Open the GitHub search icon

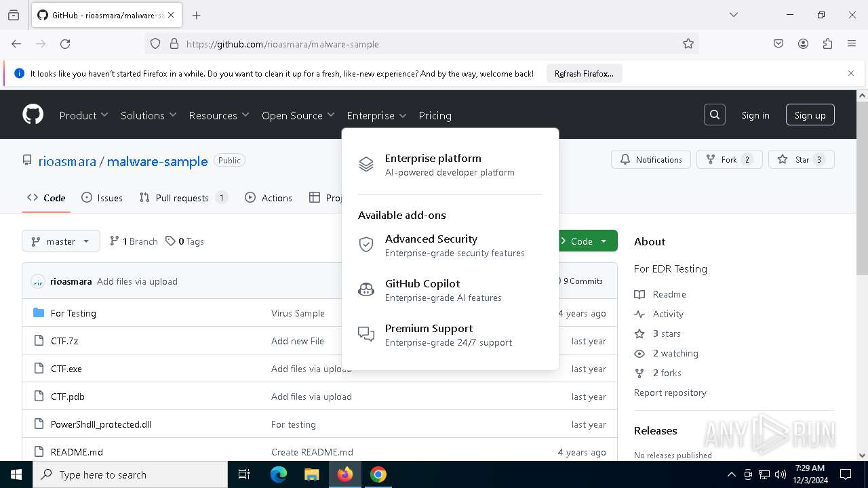tap(715, 115)
